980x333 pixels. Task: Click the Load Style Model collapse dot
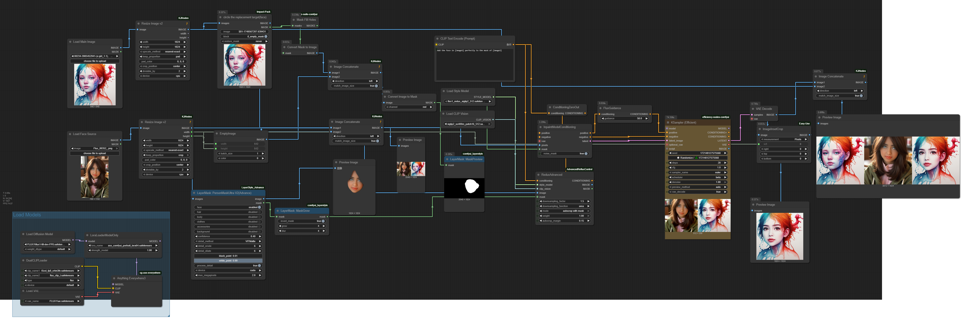point(443,91)
